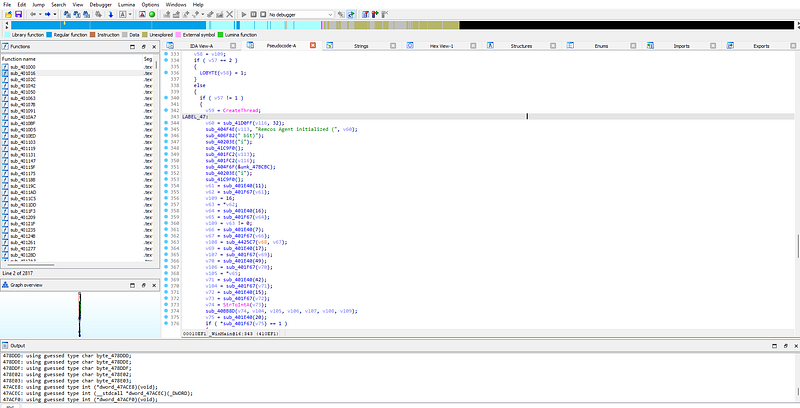Open the Options menu
The height and width of the screenshot is (408, 800).
pos(151,4)
